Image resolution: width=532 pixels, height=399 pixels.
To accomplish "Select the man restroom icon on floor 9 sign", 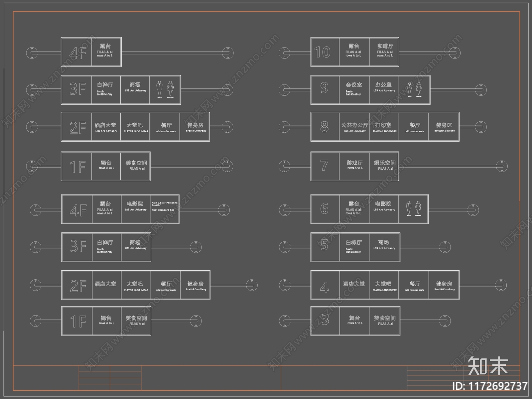I will click(x=409, y=88).
